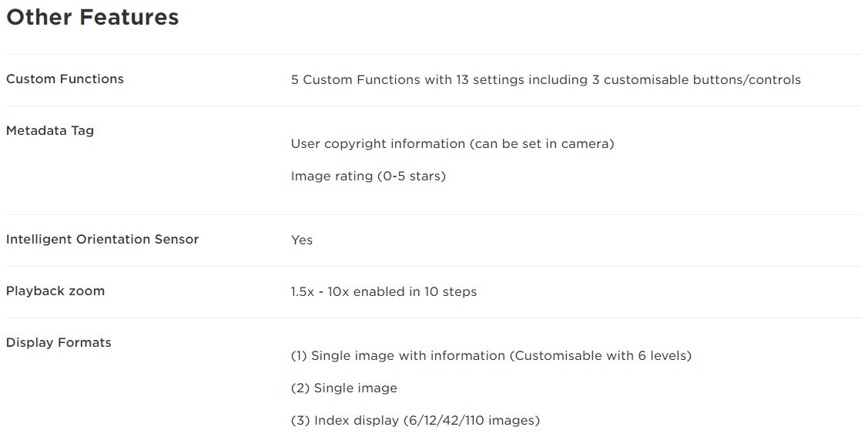Viewport: 868px width, 437px height.
Task: Click the Yes value for orientation sensor
Action: pos(302,240)
